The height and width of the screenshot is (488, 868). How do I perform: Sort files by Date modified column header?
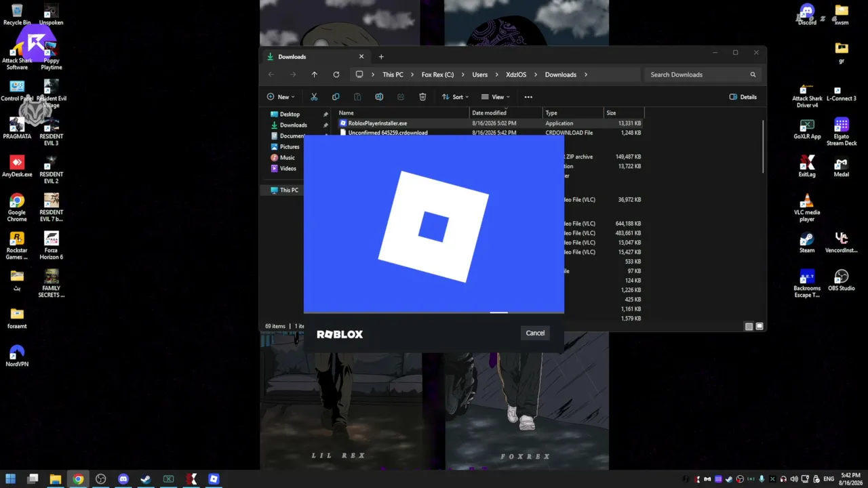tap(506, 113)
